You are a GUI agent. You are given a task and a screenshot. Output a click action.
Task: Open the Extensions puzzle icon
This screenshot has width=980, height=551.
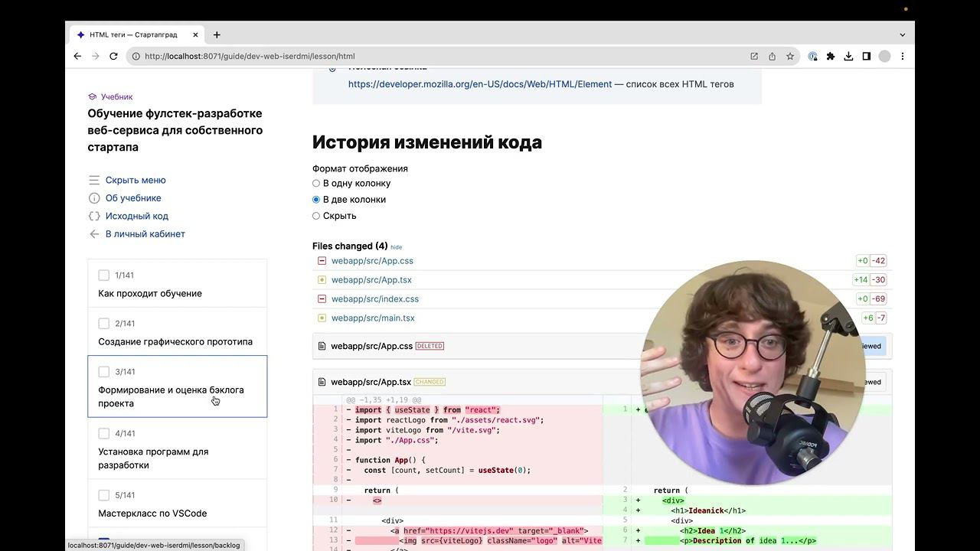(831, 56)
